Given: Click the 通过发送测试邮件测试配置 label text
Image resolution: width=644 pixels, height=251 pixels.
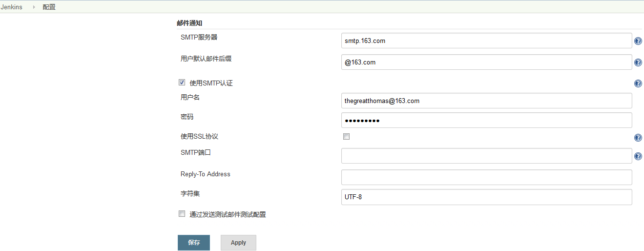Looking at the screenshot, I should pyautogui.click(x=228, y=214).
